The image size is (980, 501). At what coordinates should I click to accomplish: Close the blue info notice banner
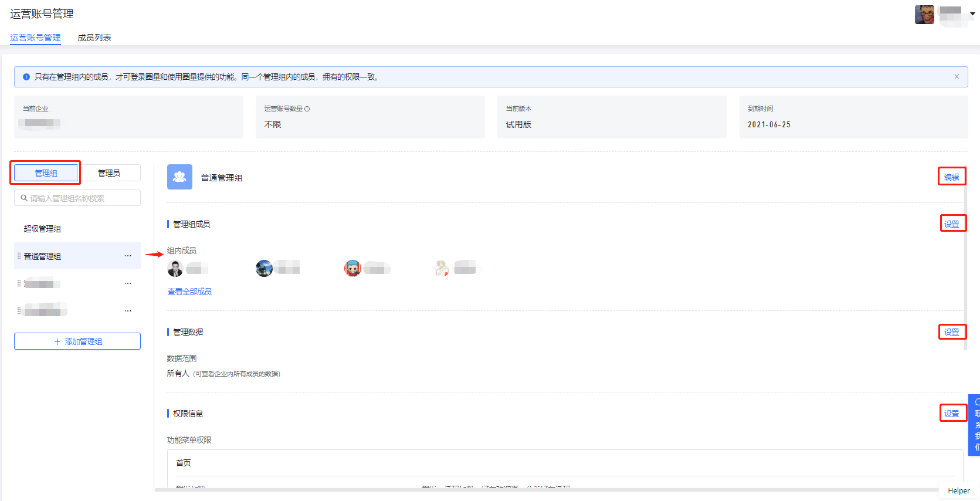click(x=957, y=77)
